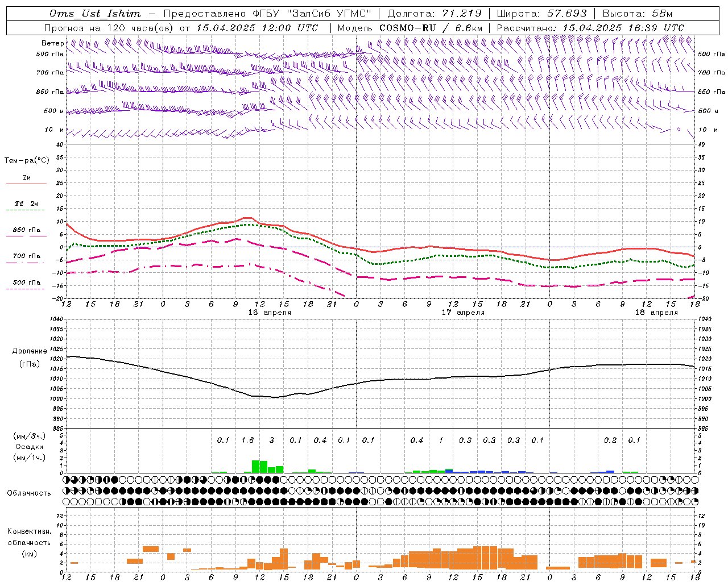This screenshot has width=728, height=582.
Task: Click the 700 гПа temperature legend entry
Action: (27, 256)
